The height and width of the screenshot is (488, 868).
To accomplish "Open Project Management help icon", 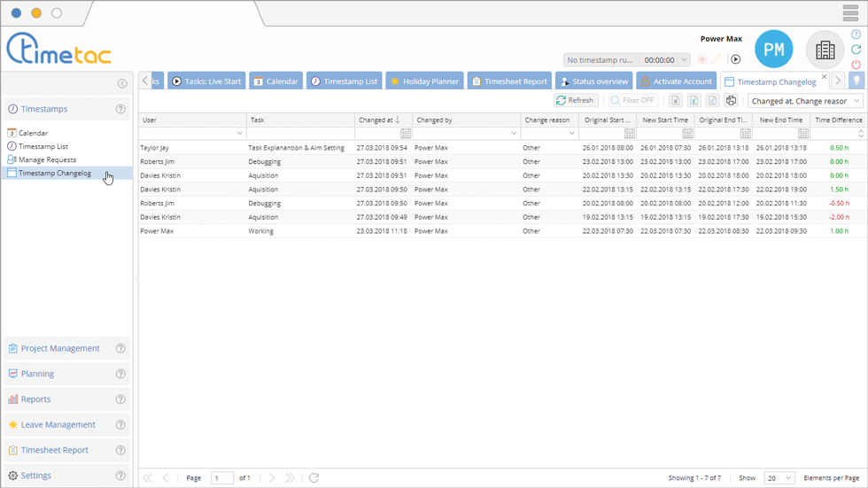I will 120,348.
